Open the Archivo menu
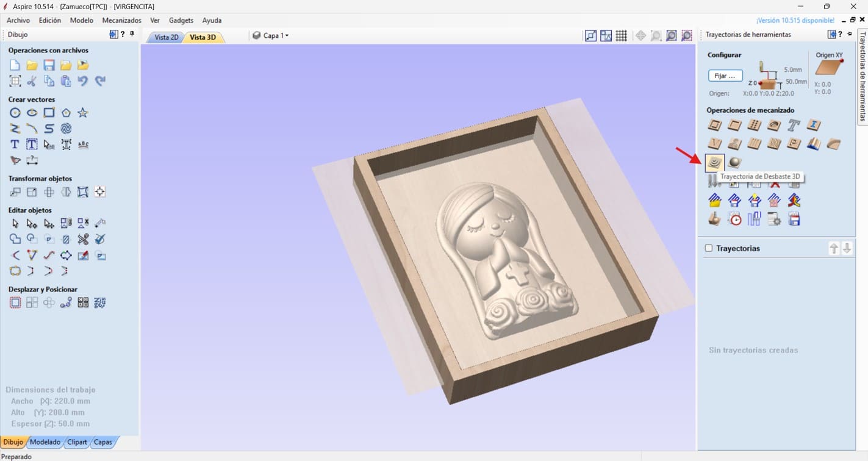Image resolution: width=868 pixels, height=461 pixels. (x=18, y=20)
